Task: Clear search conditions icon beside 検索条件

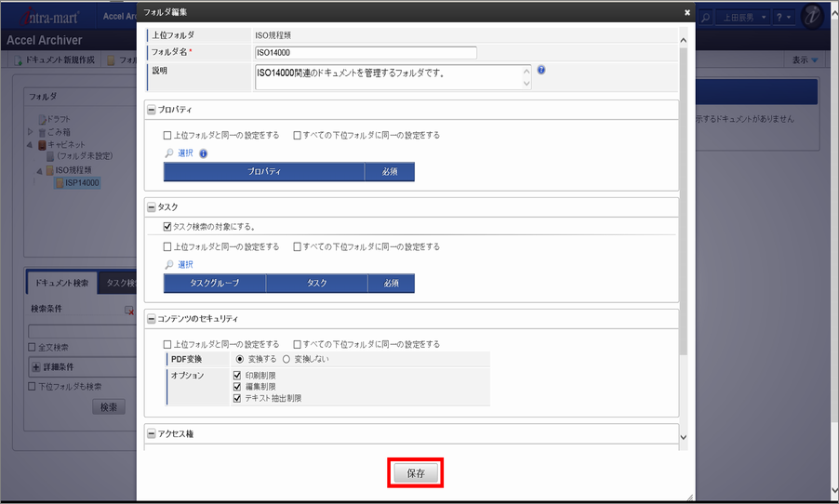Action: point(129,310)
